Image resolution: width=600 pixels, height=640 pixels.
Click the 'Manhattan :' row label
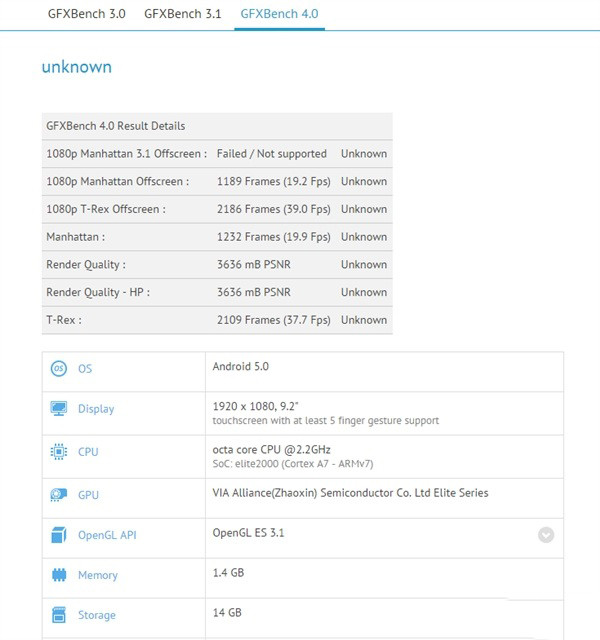(76, 237)
